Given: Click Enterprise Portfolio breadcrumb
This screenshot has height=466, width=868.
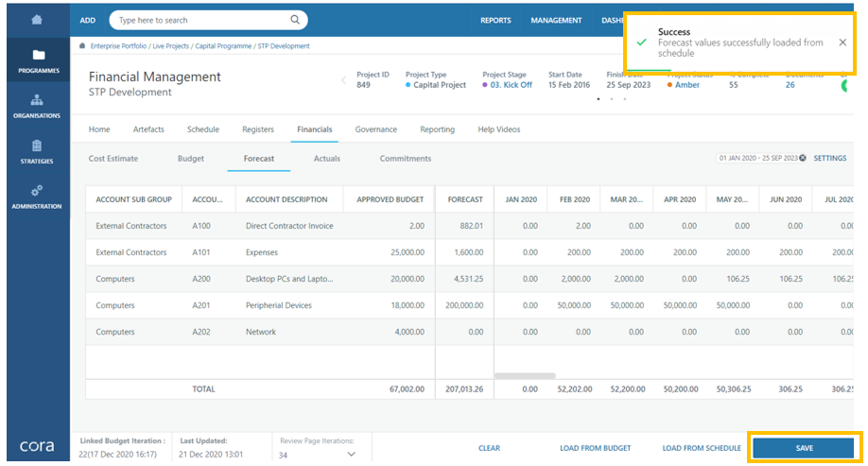Looking at the screenshot, I should click(x=118, y=46).
